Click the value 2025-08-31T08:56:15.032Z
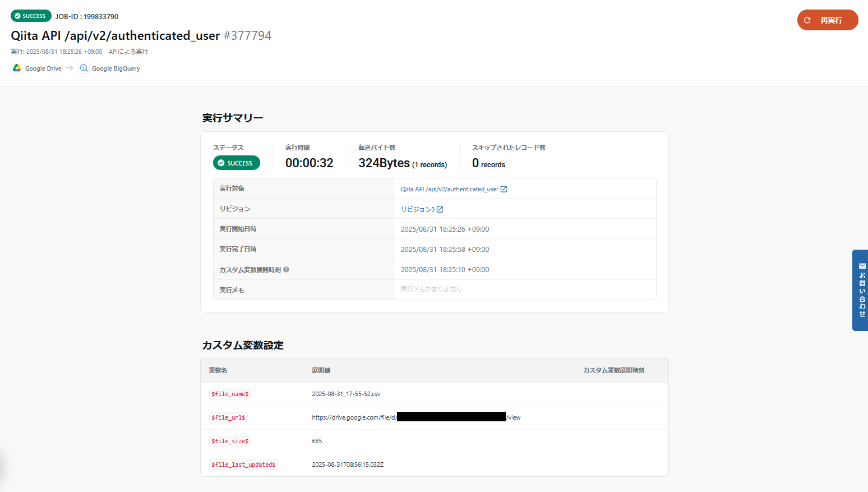 pos(348,465)
